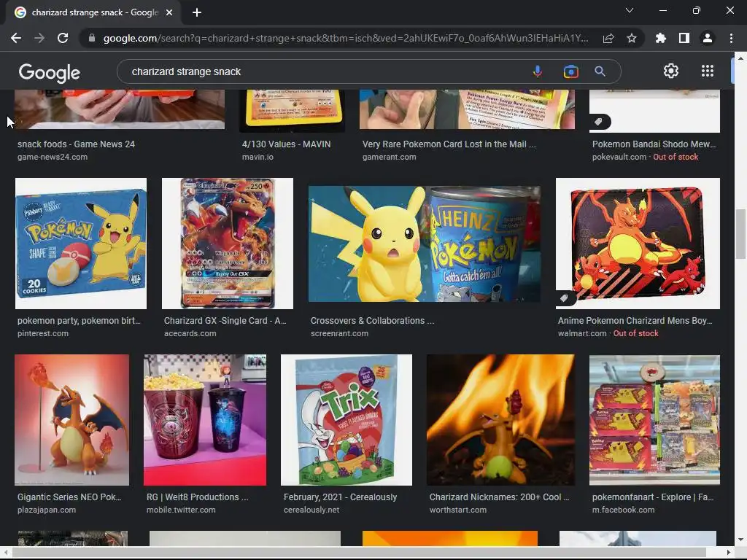The width and height of the screenshot is (747, 560).
Task: Open Gigantic Series NEO Charizard figure image
Action: tap(72, 419)
